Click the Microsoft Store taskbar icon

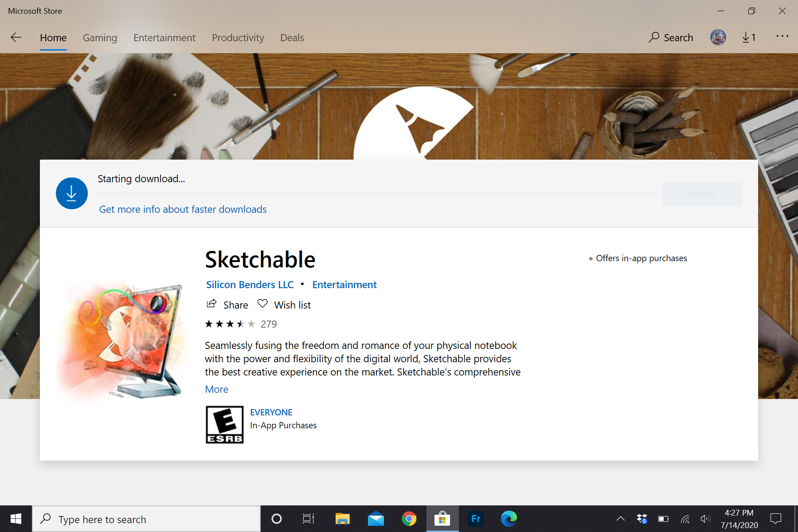pos(442,519)
